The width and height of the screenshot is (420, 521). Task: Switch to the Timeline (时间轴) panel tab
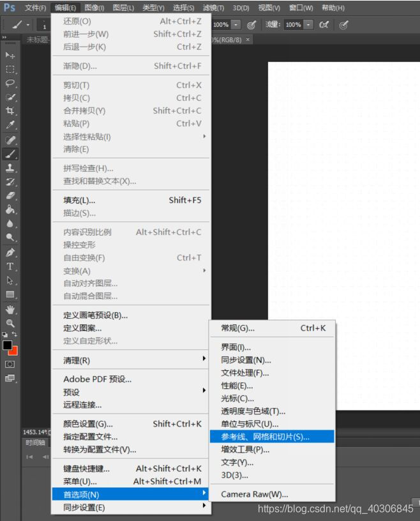[x=35, y=442]
